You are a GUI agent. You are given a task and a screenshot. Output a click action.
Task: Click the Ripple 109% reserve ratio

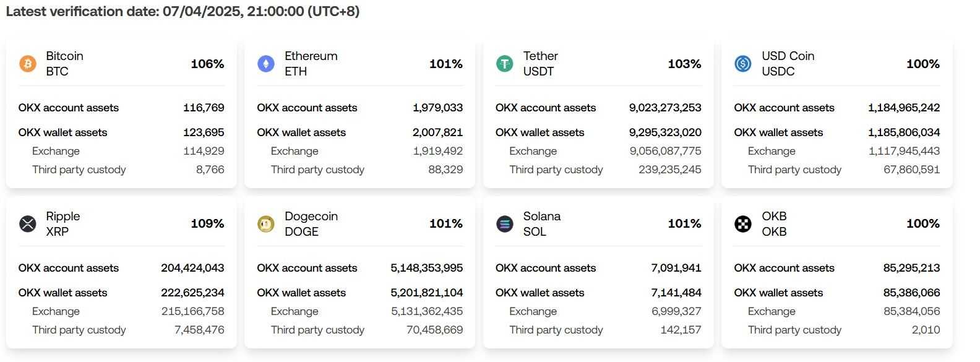(x=207, y=223)
